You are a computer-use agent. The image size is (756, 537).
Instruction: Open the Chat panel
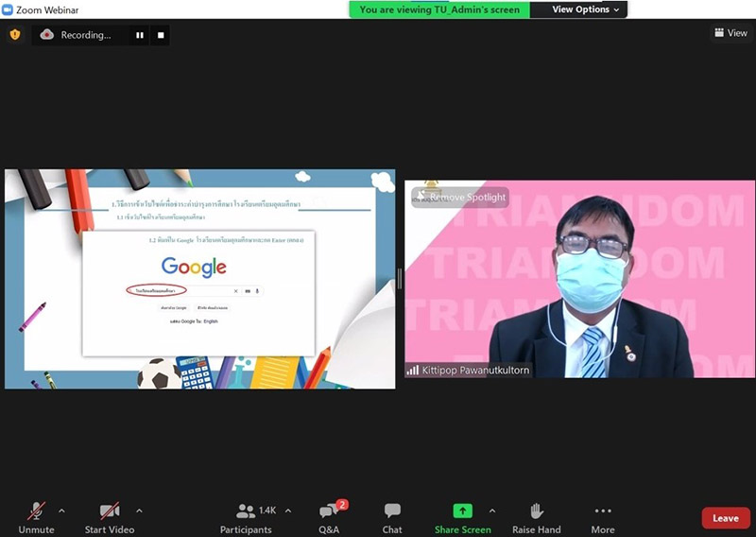[x=392, y=518]
